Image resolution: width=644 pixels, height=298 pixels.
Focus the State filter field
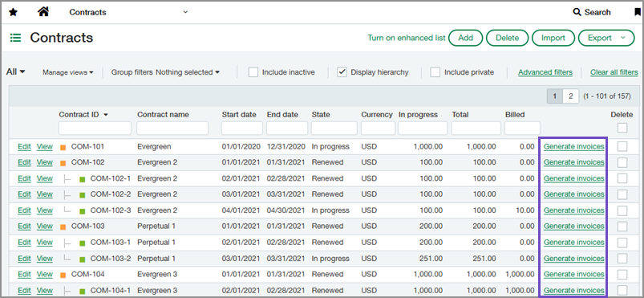pyautogui.click(x=334, y=128)
